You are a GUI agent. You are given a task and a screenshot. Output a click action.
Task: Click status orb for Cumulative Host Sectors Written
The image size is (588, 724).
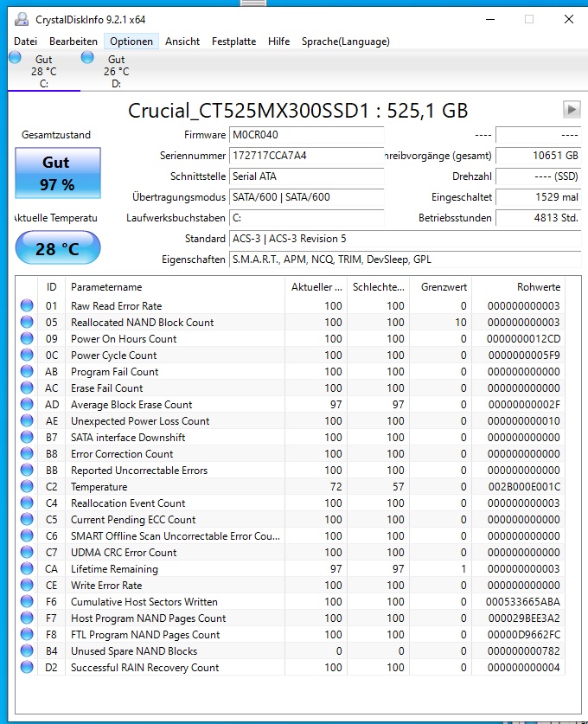[x=27, y=601]
